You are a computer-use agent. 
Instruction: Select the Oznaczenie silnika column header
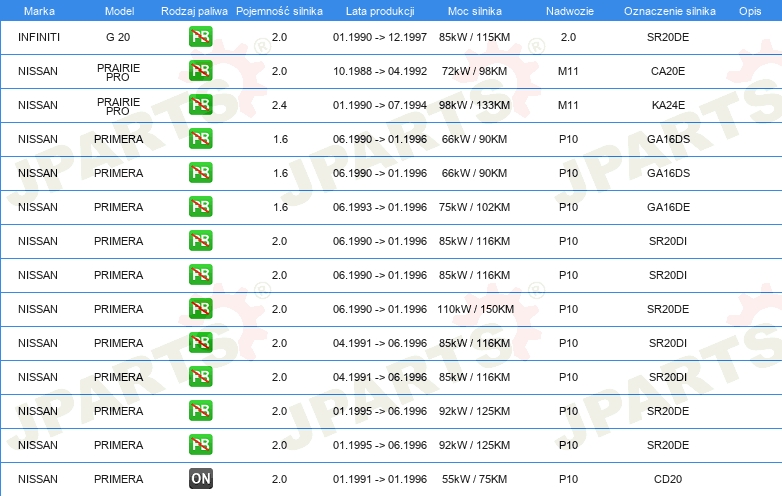(670, 11)
